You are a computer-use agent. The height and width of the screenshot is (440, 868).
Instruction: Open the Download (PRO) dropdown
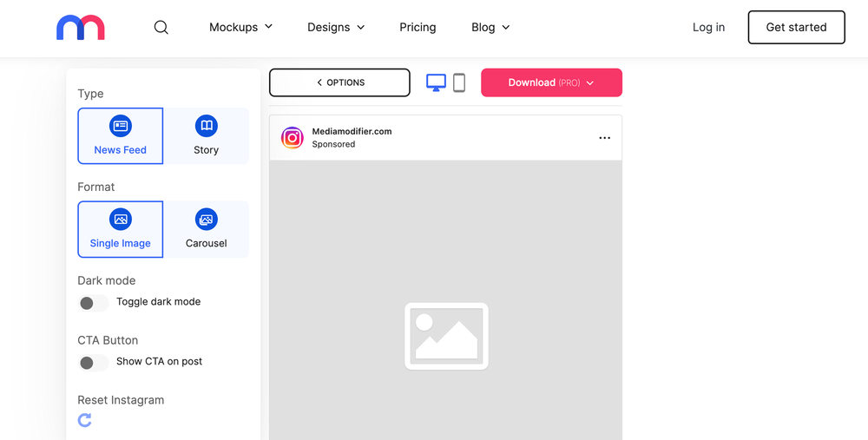[551, 82]
